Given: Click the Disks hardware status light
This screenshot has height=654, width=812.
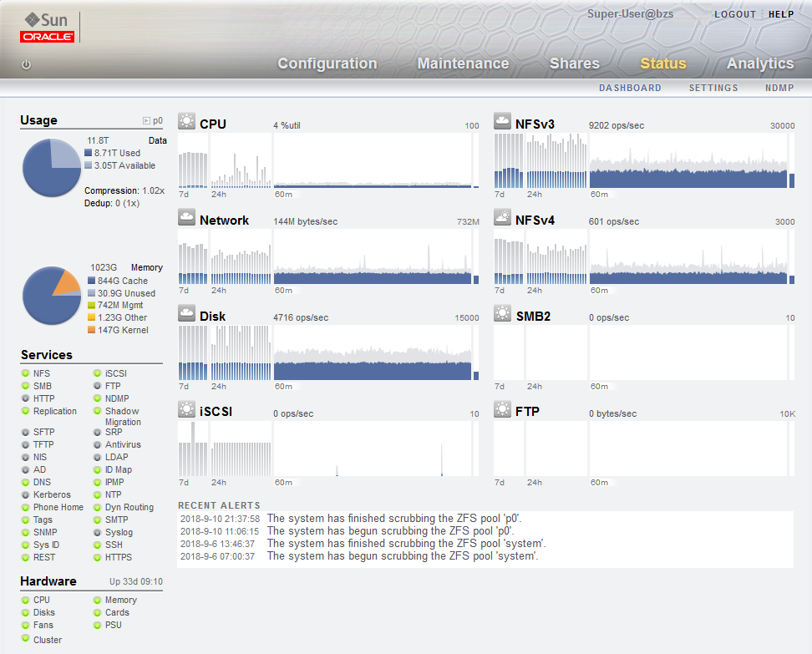Looking at the screenshot, I should click(x=25, y=612).
